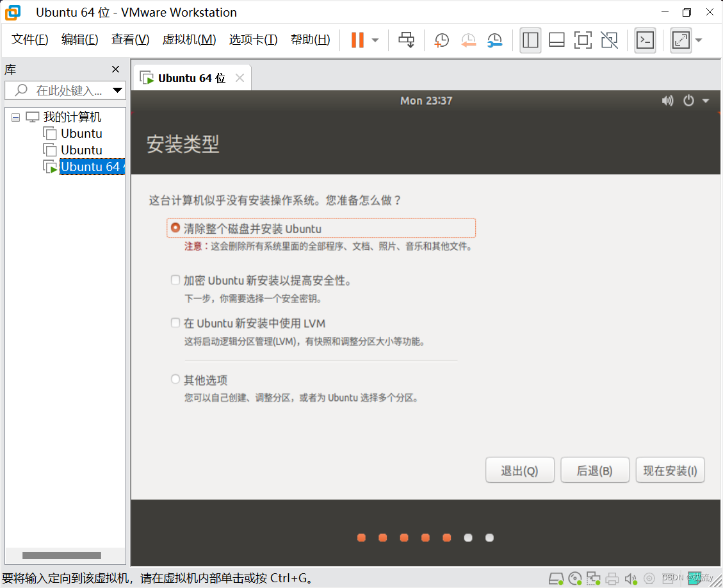723x588 pixels.
Task: Click the 安装类型 heading
Action: pyautogui.click(x=183, y=144)
